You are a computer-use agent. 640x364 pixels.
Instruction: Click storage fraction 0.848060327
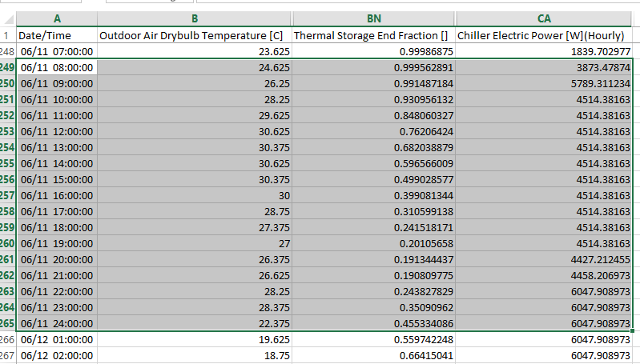coord(374,116)
